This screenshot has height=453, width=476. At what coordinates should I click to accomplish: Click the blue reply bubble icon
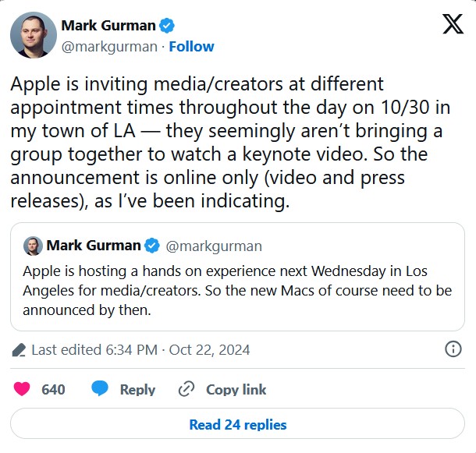100,389
